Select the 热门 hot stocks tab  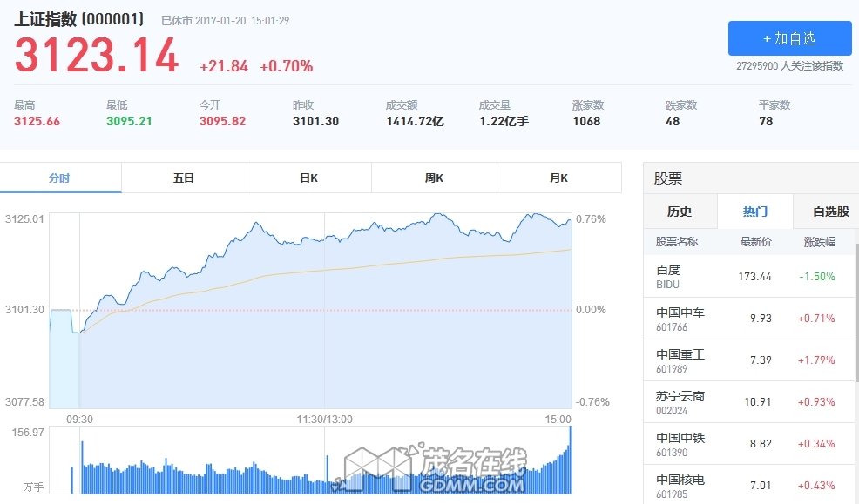[754, 212]
